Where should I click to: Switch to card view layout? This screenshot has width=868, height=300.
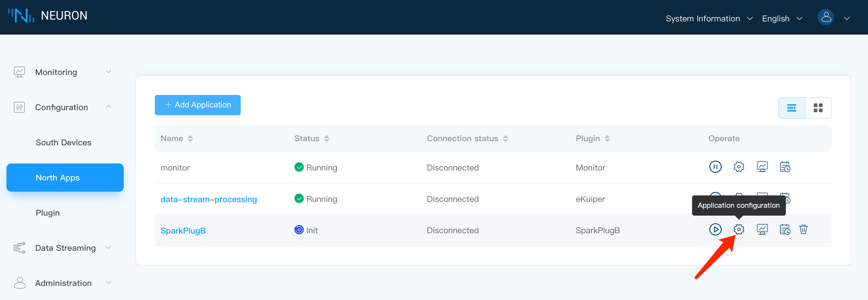pos(818,108)
